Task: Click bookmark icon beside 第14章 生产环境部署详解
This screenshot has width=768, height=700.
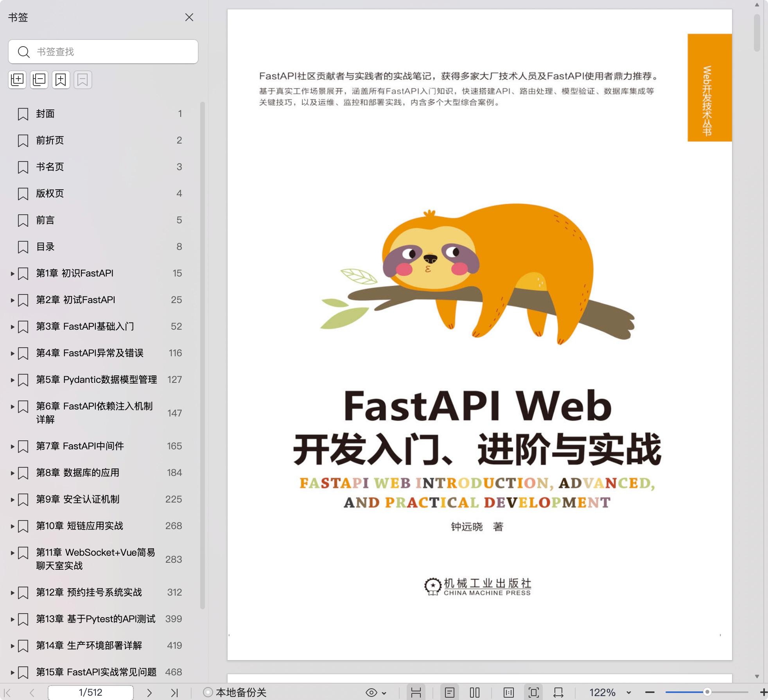Action: click(x=23, y=646)
